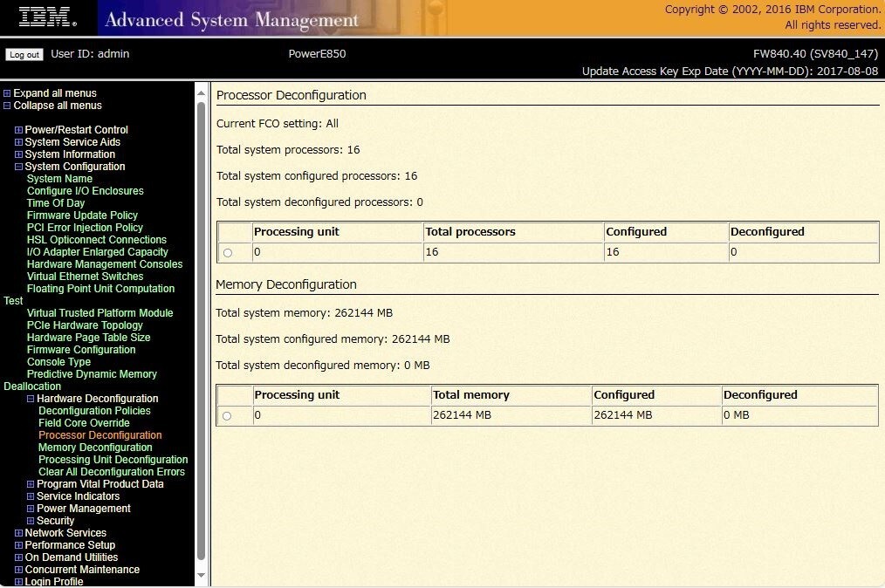Expand Program Vital Product Data submenu
Screen dimensions: 885x588
coord(31,484)
